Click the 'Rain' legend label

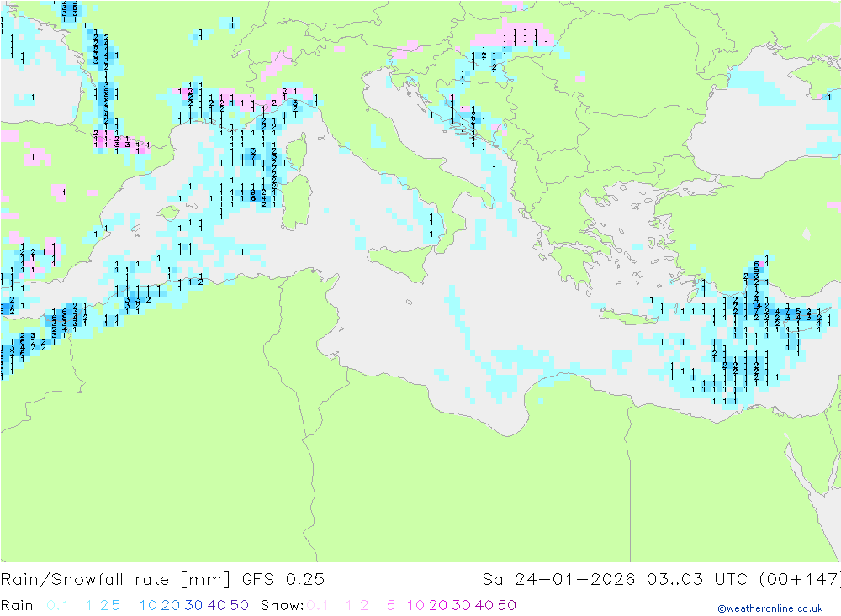[17, 605]
